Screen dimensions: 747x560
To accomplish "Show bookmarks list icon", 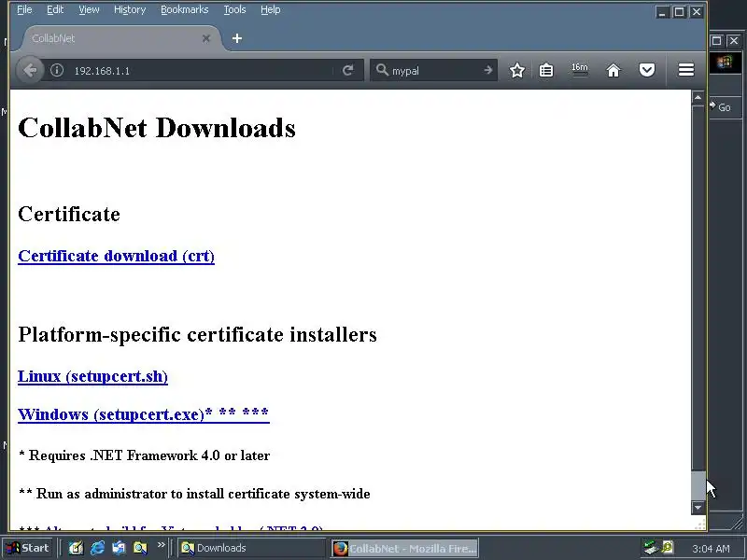I will [546, 71].
